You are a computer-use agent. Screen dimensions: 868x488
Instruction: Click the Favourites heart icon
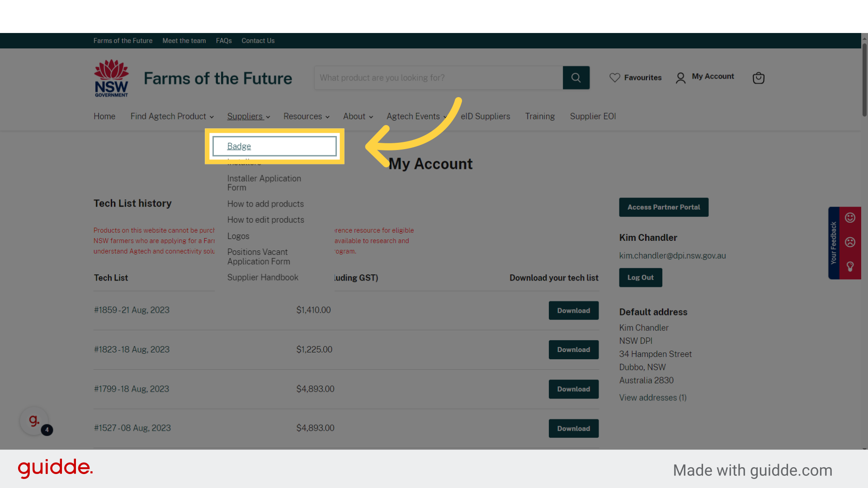(x=614, y=78)
